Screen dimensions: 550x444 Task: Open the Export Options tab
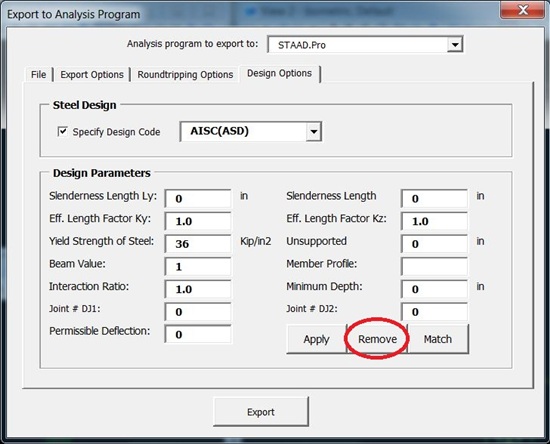coord(92,75)
